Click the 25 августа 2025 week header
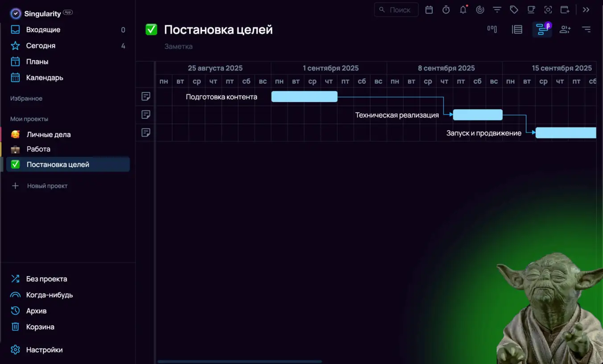Image resolution: width=603 pixels, height=364 pixels. click(x=215, y=68)
